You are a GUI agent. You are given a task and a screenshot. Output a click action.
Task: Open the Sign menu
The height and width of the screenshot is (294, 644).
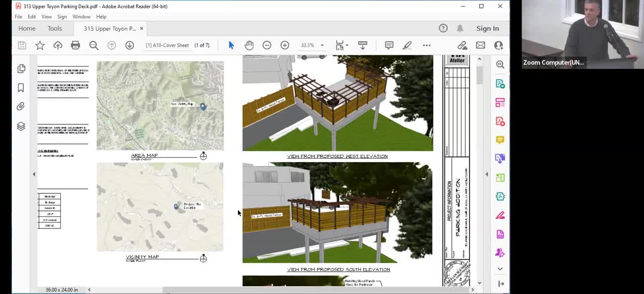[x=62, y=17]
